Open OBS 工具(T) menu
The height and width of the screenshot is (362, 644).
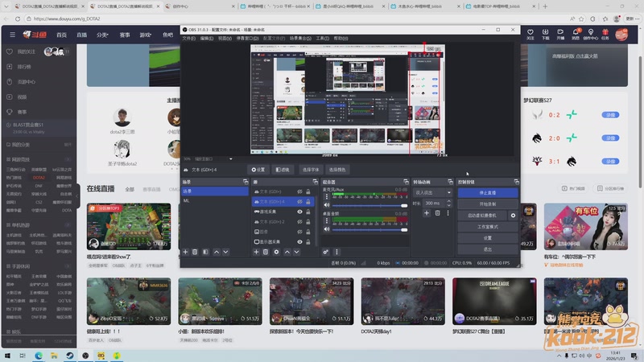tap(323, 38)
